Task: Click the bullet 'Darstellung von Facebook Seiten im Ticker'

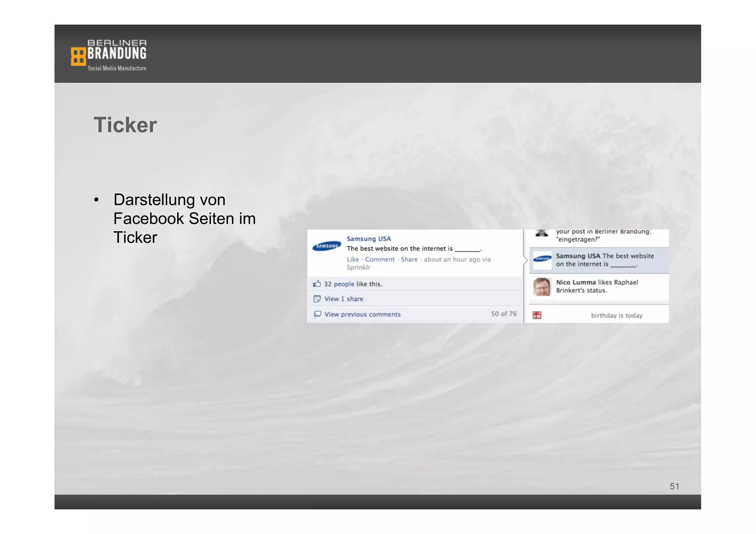Action: (185, 218)
